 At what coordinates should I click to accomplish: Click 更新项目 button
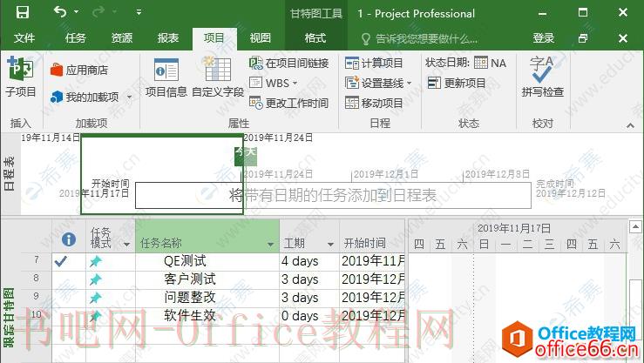(457, 84)
